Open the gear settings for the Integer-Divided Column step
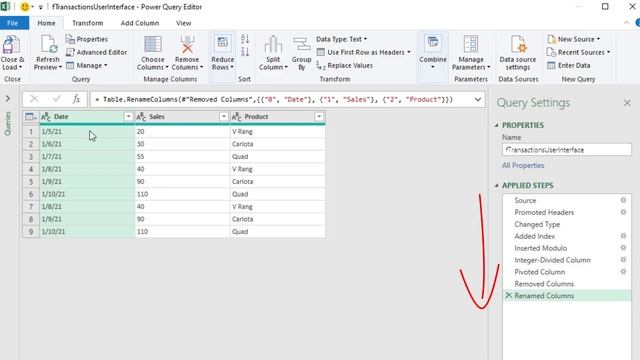640x360 pixels. coord(623,259)
